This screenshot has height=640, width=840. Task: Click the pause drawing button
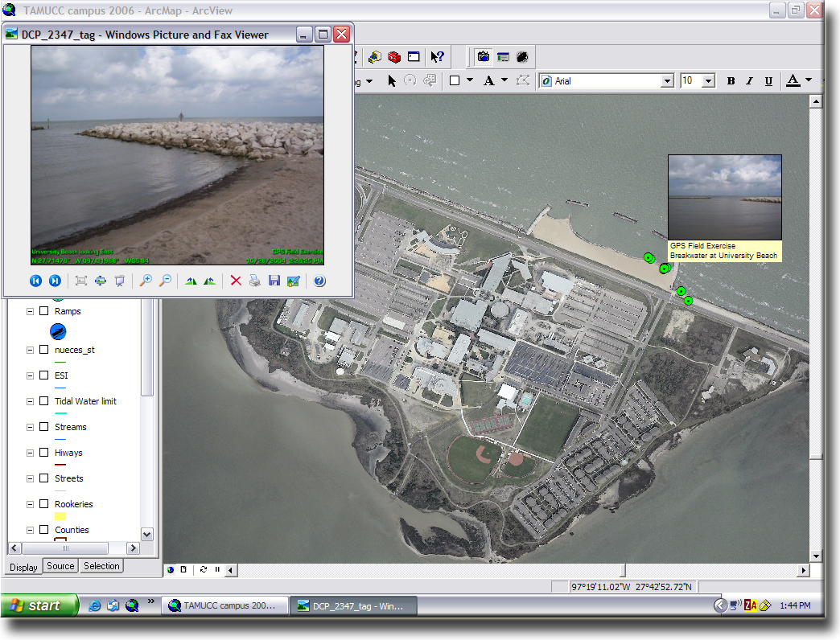coord(217,569)
